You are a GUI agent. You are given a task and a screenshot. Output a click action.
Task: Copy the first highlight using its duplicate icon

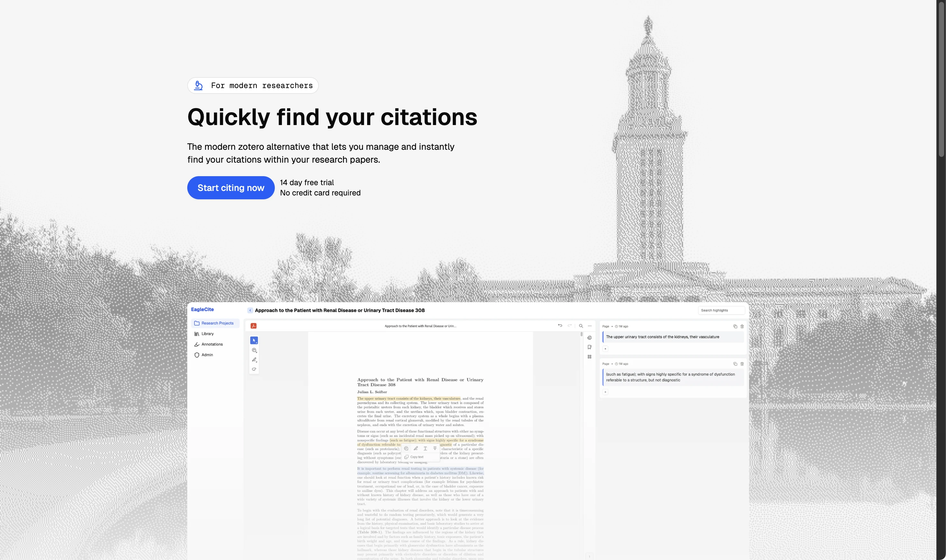click(735, 326)
